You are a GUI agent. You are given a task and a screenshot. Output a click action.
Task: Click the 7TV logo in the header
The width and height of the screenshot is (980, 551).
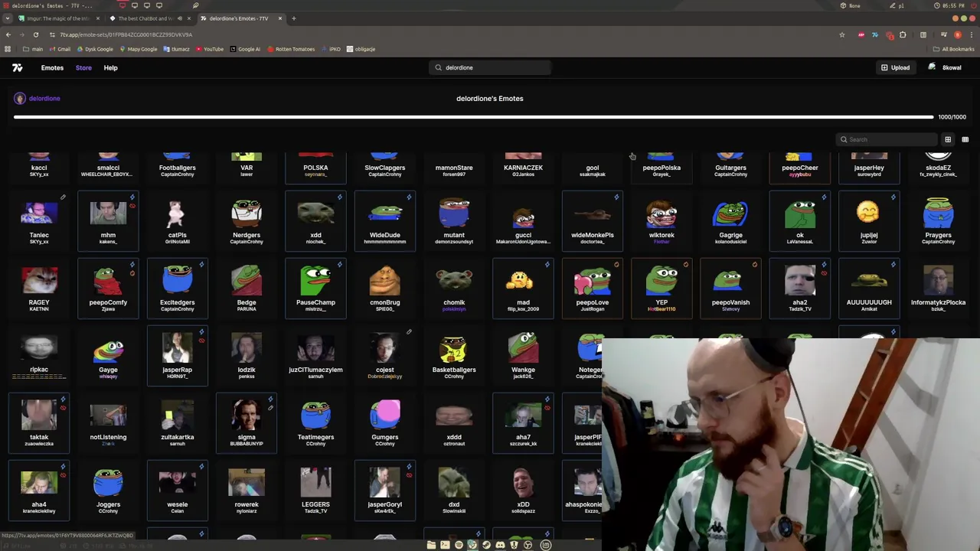point(17,67)
